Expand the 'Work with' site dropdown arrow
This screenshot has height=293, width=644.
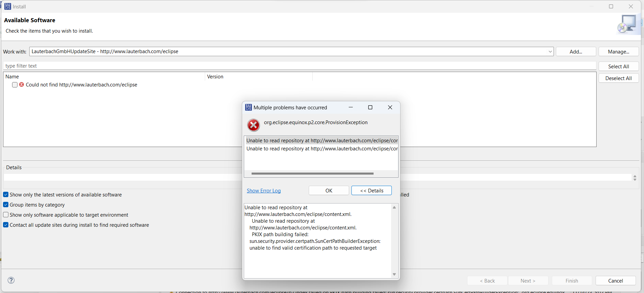pos(550,51)
